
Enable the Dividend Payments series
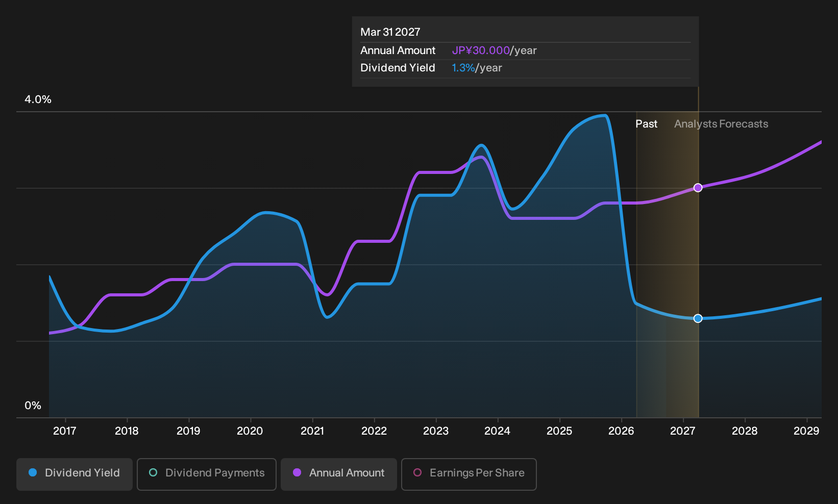(x=207, y=474)
